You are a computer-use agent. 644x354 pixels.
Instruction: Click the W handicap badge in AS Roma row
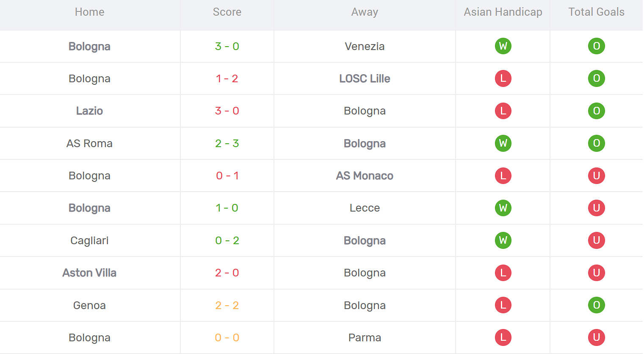503,143
